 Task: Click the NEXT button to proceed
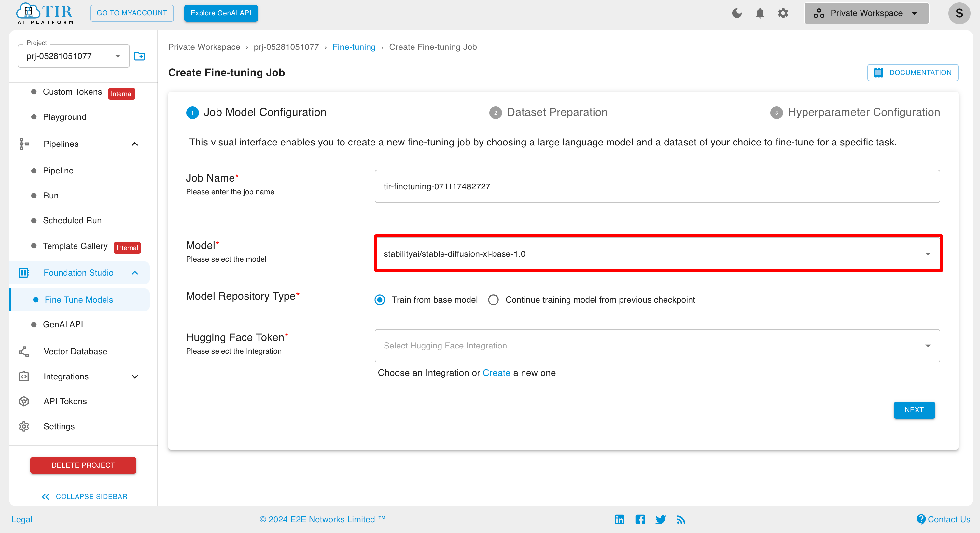914,409
